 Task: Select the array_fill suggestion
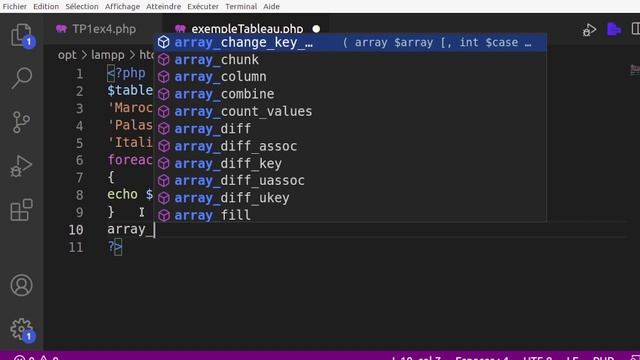point(350,215)
